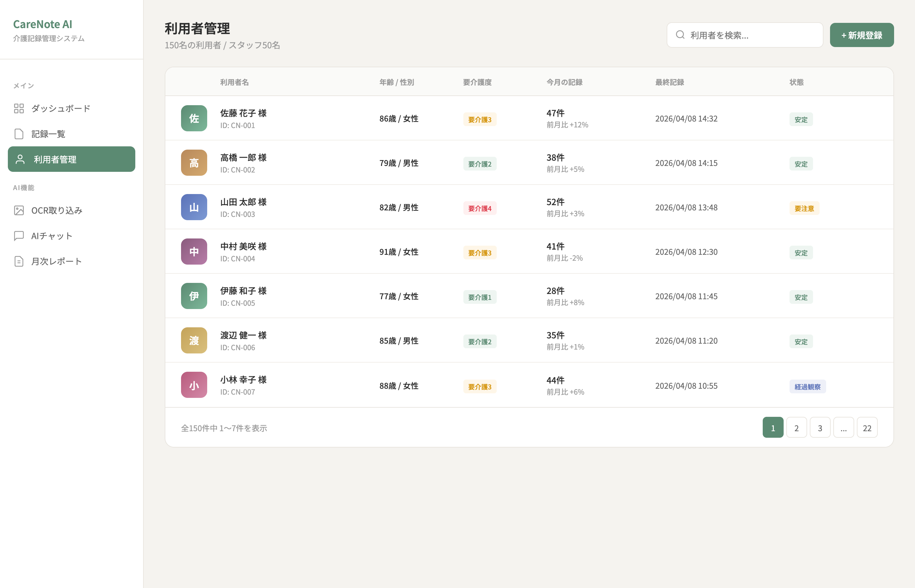Click timestamp 2026/04/08 14:15
Viewport: 915px width, 588px height.
pos(686,163)
